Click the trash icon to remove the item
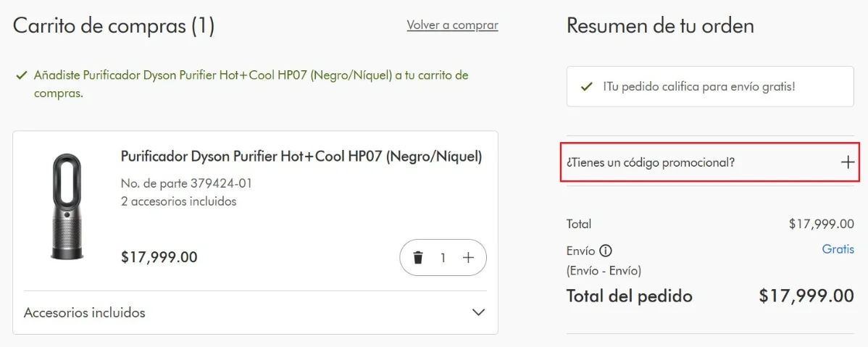 [x=418, y=257]
